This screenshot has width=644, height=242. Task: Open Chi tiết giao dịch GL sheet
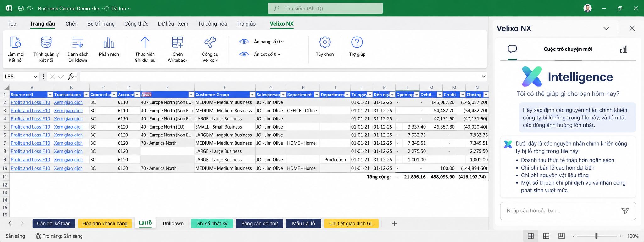[x=351, y=223]
